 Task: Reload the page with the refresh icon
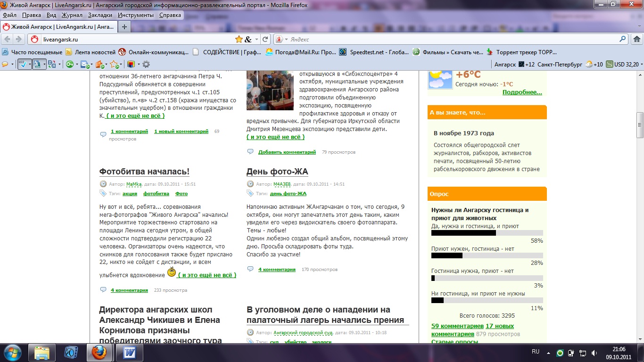(265, 40)
